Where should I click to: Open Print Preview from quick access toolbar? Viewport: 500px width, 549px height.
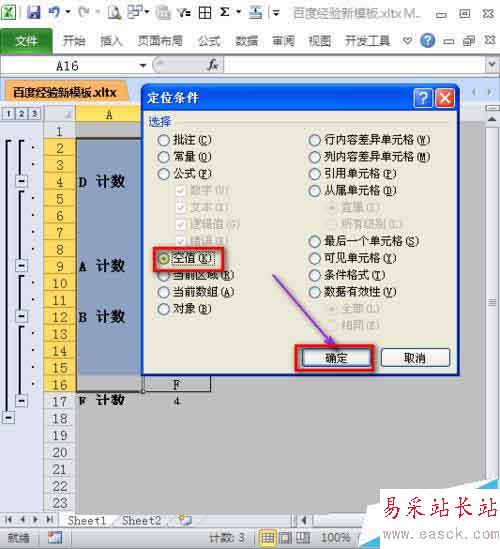[114, 13]
